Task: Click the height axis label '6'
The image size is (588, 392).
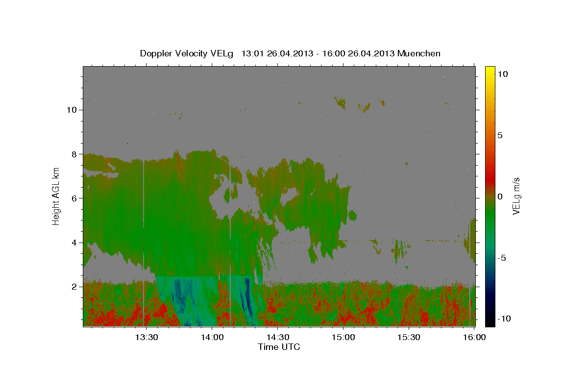Action: [x=74, y=198]
